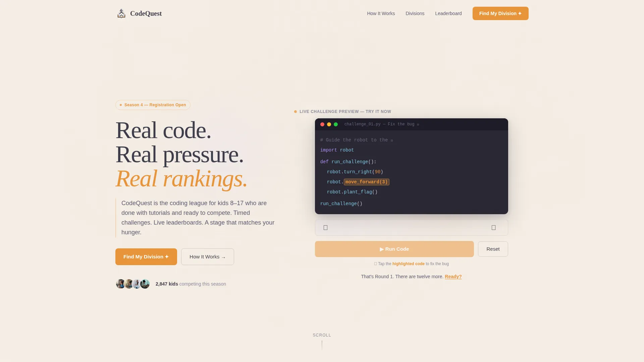Click the 'robot.turn_right(90)' code line
The image size is (644, 362).
pos(355,172)
